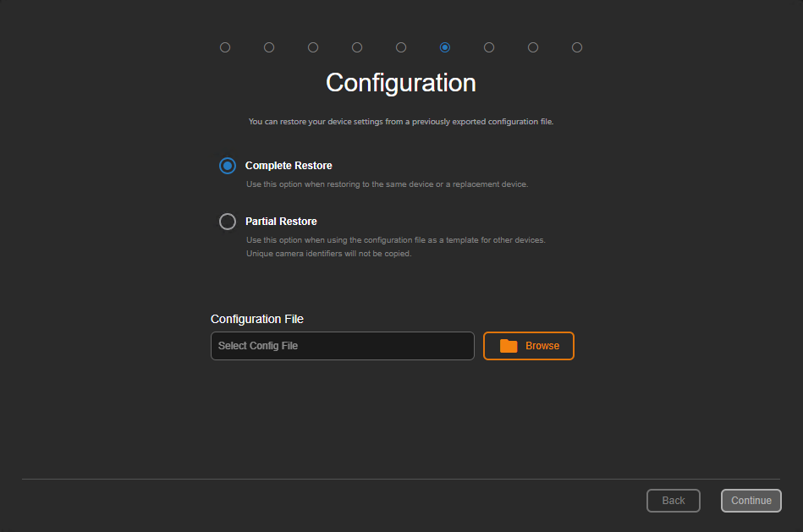The width and height of the screenshot is (803, 532).
Task: Click the Partial Restore label text
Action: pos(281,222)
